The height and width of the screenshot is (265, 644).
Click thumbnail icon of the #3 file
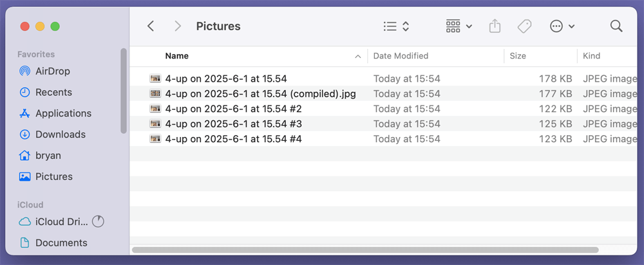coord(155,124)
